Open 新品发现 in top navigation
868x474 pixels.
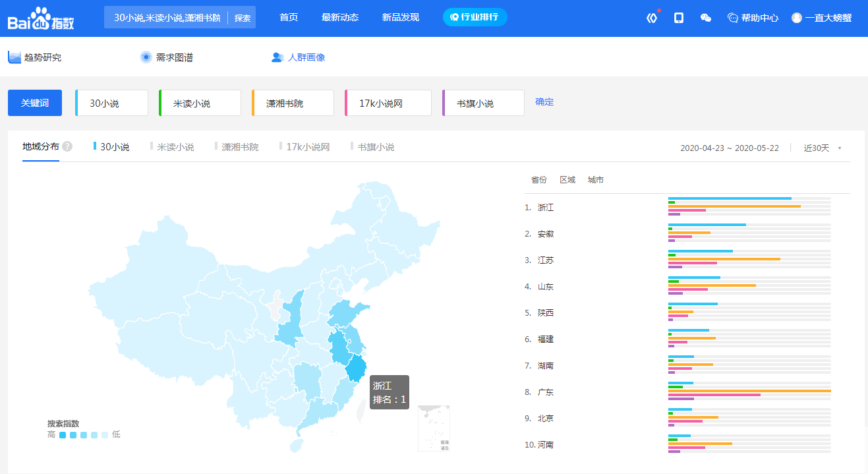coord(401,17)
